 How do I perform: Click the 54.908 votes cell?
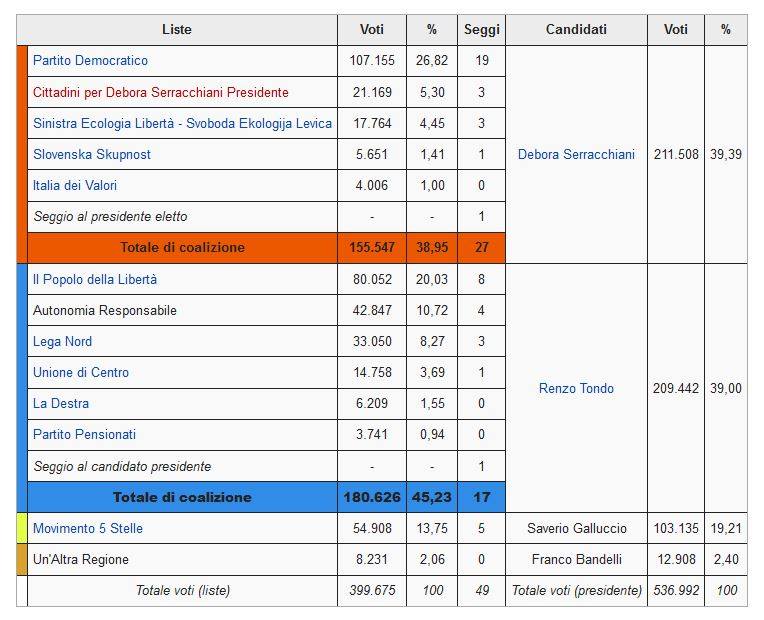pos(372,528)
